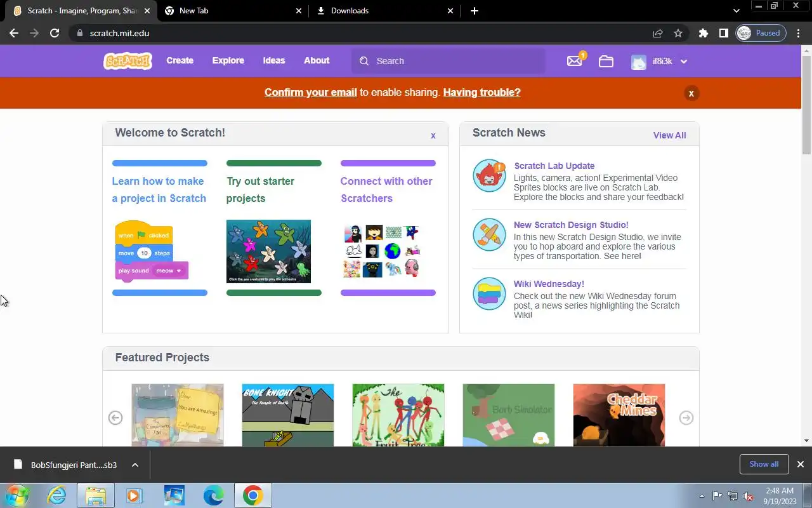Click Try out starter projects link

(261, 190)
